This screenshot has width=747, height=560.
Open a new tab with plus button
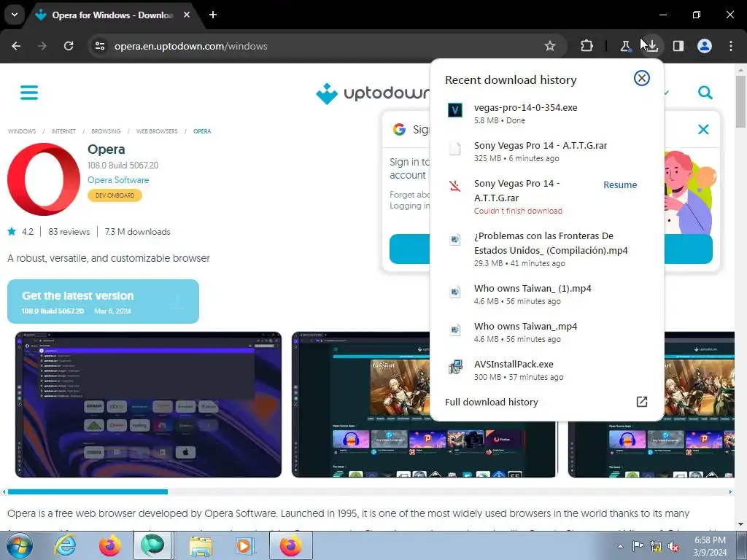tap(213, 15)
